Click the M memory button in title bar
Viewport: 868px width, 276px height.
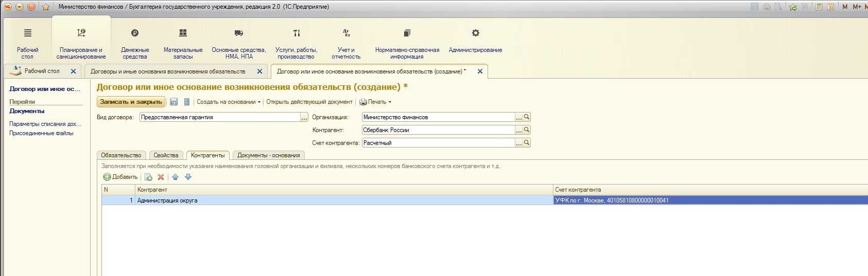[x=845, y=7]
